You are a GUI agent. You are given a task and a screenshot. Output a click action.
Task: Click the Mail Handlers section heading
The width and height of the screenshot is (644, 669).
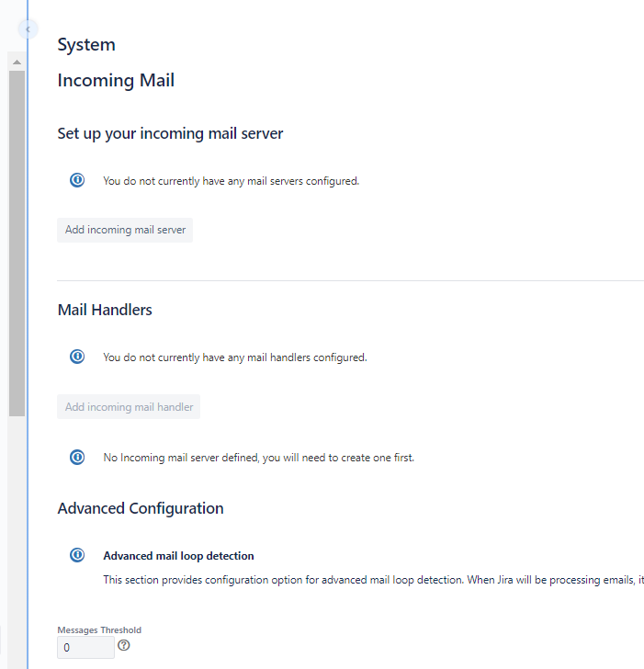[x=105, y=310]
